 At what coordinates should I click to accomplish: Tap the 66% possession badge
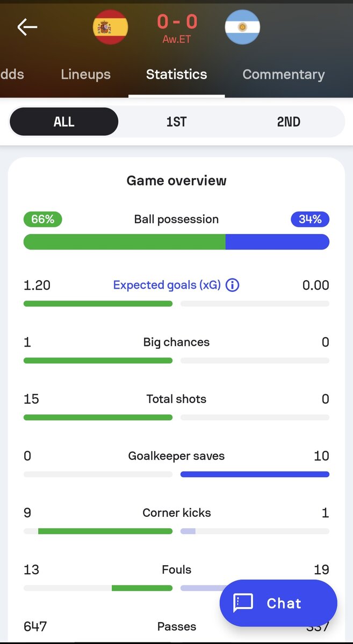tap(43, 219)
